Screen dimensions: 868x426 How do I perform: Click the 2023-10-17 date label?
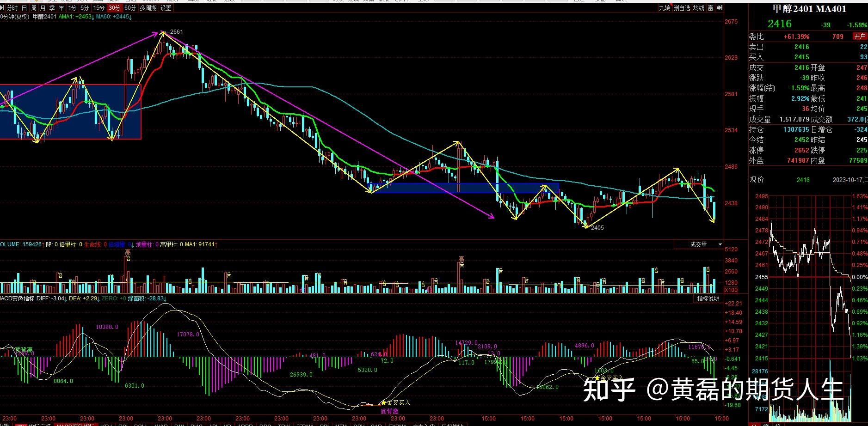(849, 180)
